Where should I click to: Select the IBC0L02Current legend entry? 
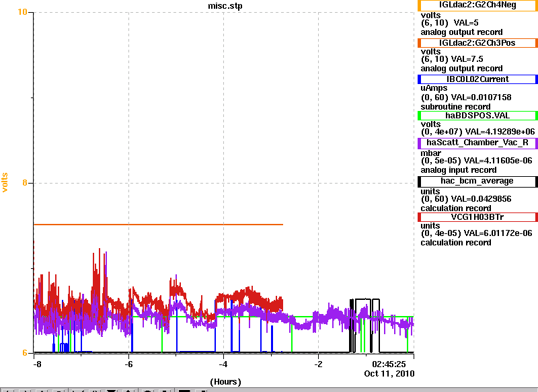click(477, 79)
